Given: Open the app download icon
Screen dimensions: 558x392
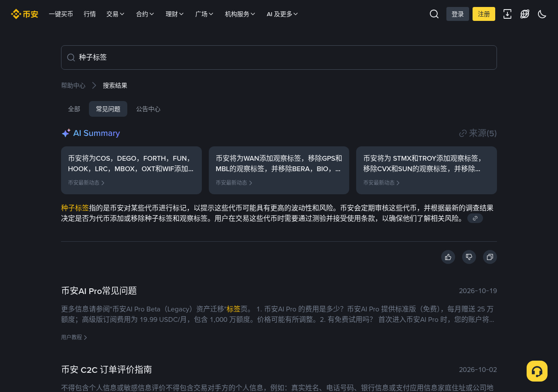Looking at the screenshot, I should pyautogui.click(x=507, y=14).
